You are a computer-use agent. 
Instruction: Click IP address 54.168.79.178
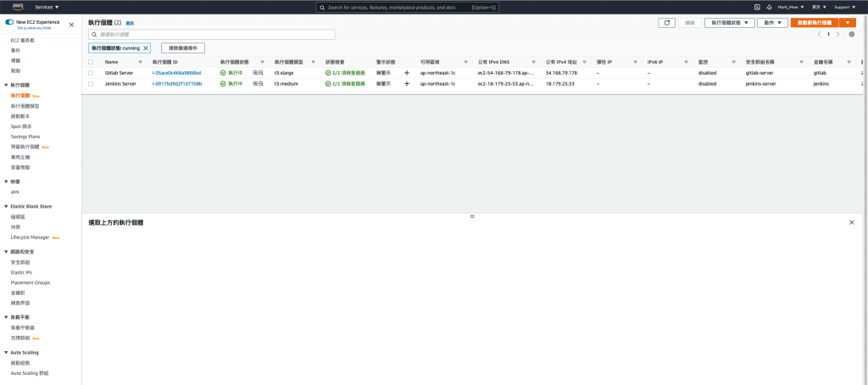tap(561, 73)
